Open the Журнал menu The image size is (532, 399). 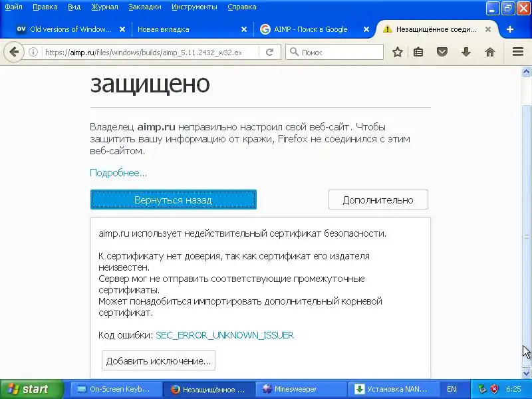pyautogui.click(x=104, y=7)
